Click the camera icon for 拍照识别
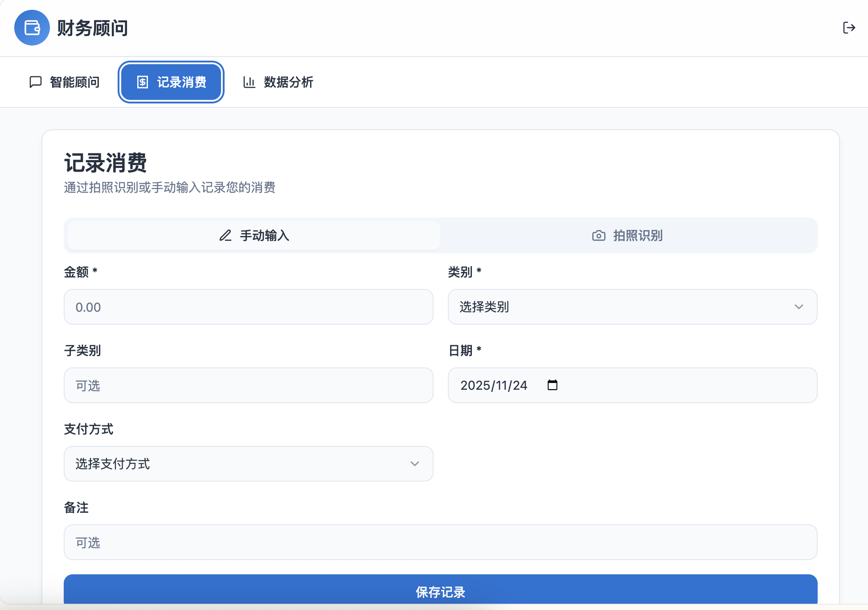The height and width of the screenshot is (610, 868). coord(598,235)
